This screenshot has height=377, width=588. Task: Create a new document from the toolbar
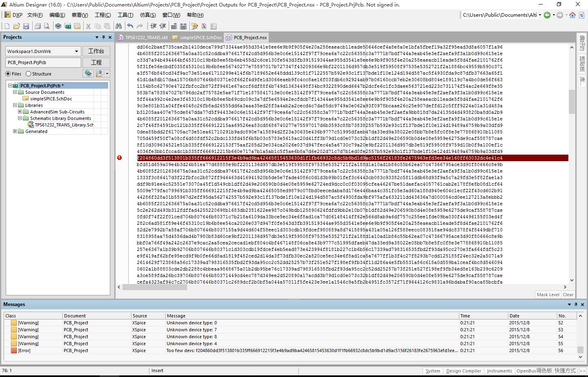pyautogui.click(x=7, y=26)
